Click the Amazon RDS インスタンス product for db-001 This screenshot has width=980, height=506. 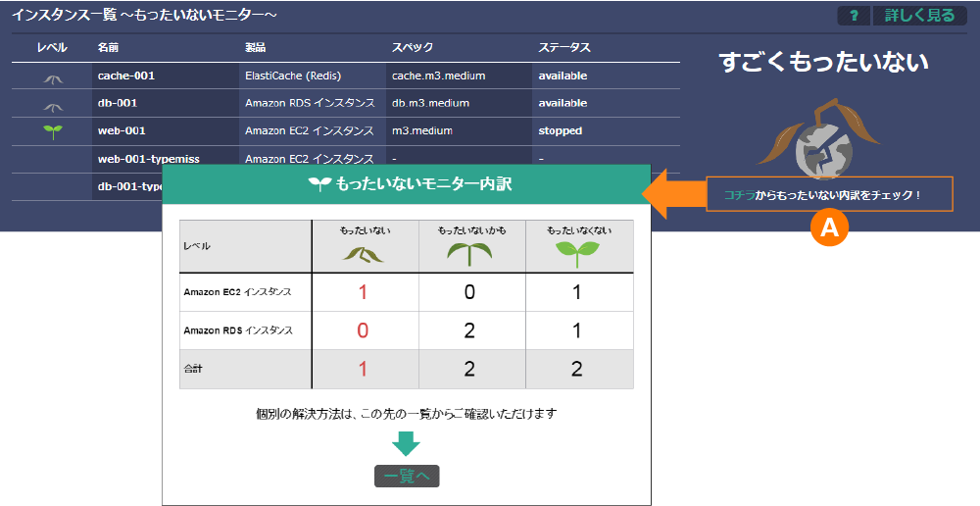coord(310,103)
